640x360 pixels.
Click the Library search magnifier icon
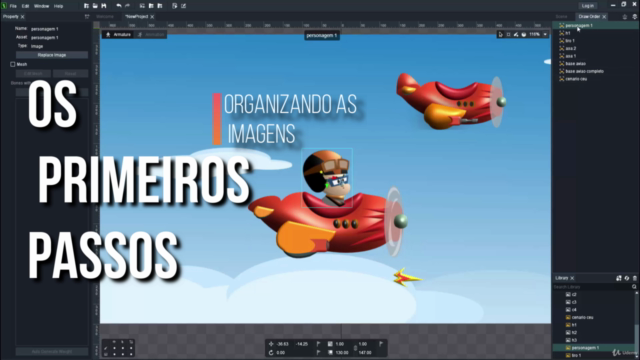[634, 287]
